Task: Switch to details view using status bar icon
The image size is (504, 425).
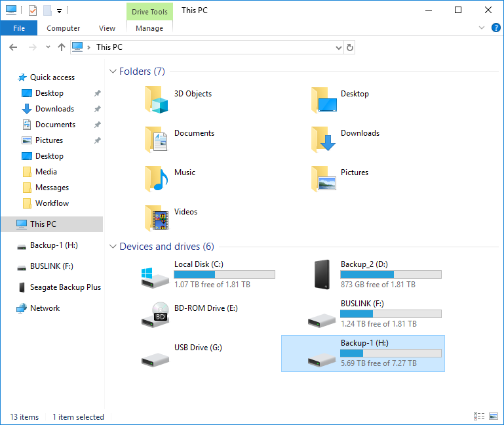Action: [479, 416]
